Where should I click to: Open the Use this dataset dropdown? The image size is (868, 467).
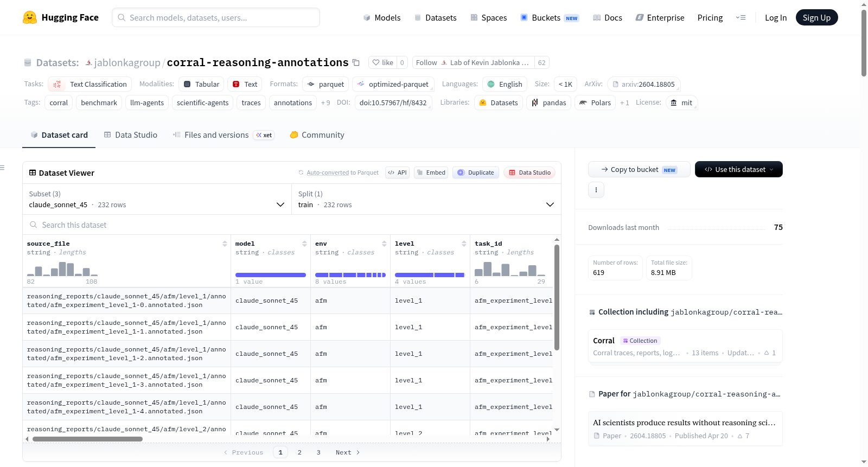739,169
